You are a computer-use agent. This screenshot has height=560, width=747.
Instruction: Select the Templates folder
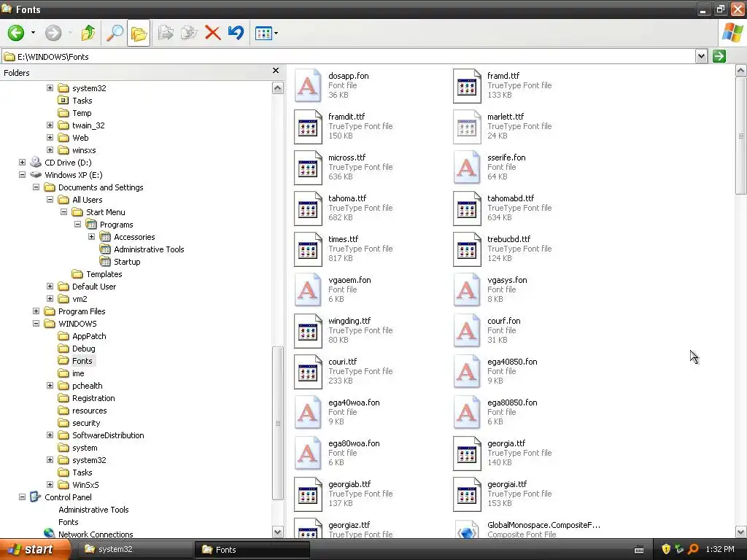[x=104, y=274]
